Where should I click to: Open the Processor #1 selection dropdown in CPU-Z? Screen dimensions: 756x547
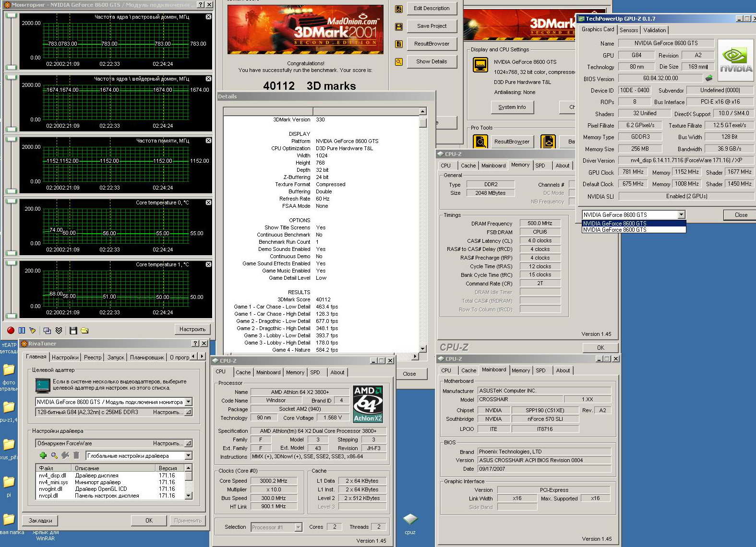click(x=298, y=527)
